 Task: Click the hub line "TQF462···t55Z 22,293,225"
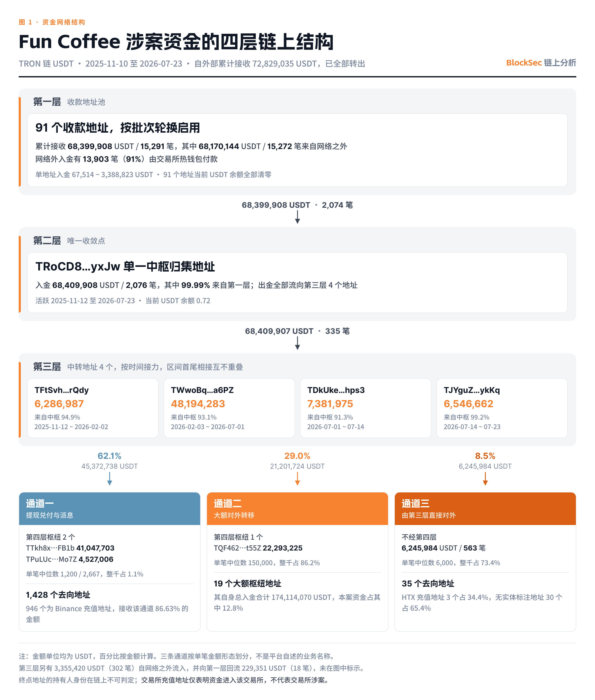(258, 548)
